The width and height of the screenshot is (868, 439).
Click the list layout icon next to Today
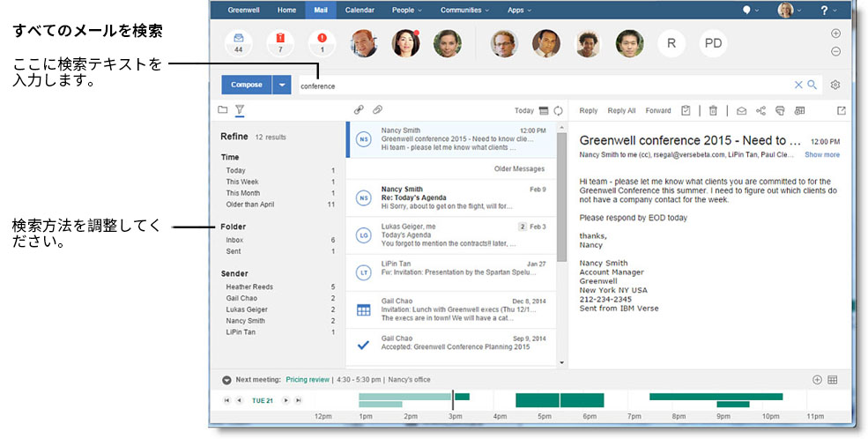[544, 111]
